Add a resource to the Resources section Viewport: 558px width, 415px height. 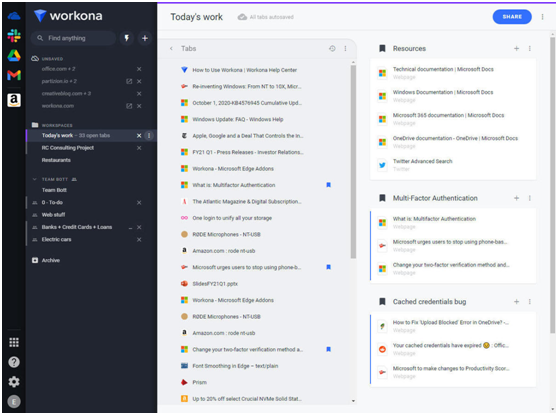click(516, 48)
